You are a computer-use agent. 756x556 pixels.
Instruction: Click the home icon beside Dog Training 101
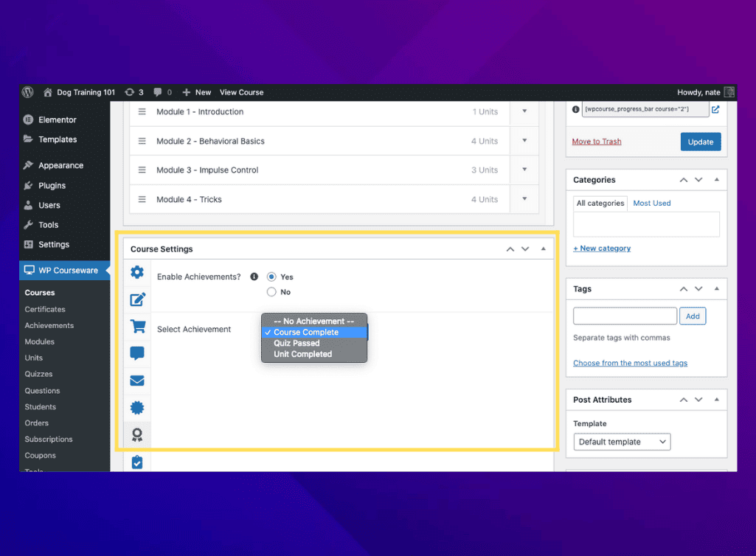[48, 92]
